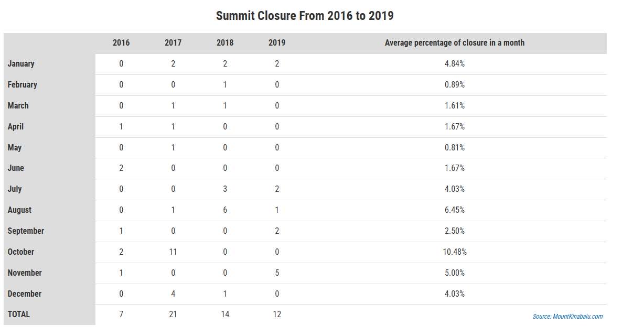
Task: Click the Summit Closure From 2016 to 2019 title
Action: pos(305,16)
